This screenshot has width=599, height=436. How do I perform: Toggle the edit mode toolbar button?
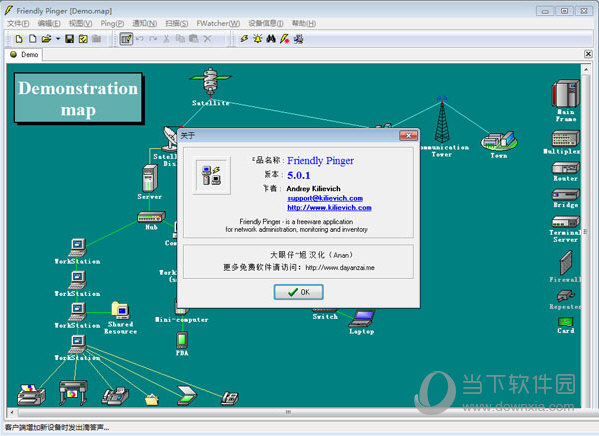(x=126, y=39)
